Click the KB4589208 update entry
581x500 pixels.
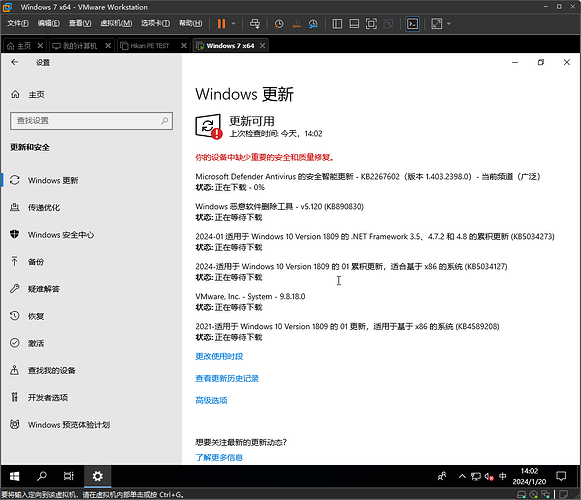click(x=347, y=327)
